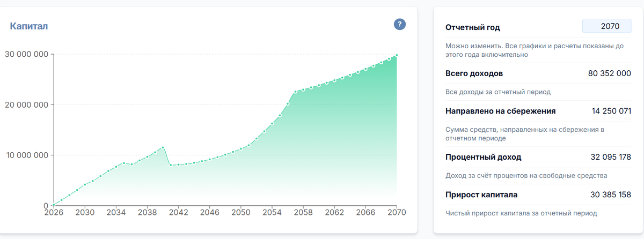The image size is (644, 239).
Task: Select the chart data point at year 2057
Action: pyautogui.click(x=295, y=92)
